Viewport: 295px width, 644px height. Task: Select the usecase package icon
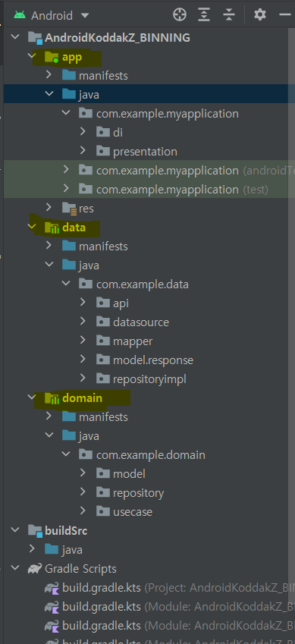point(102,511)
